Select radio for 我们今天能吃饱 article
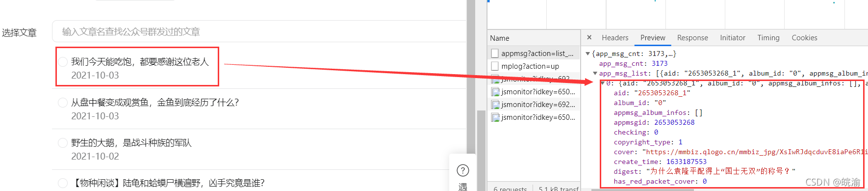The image size is (868, 191). [x=63, y=62]
